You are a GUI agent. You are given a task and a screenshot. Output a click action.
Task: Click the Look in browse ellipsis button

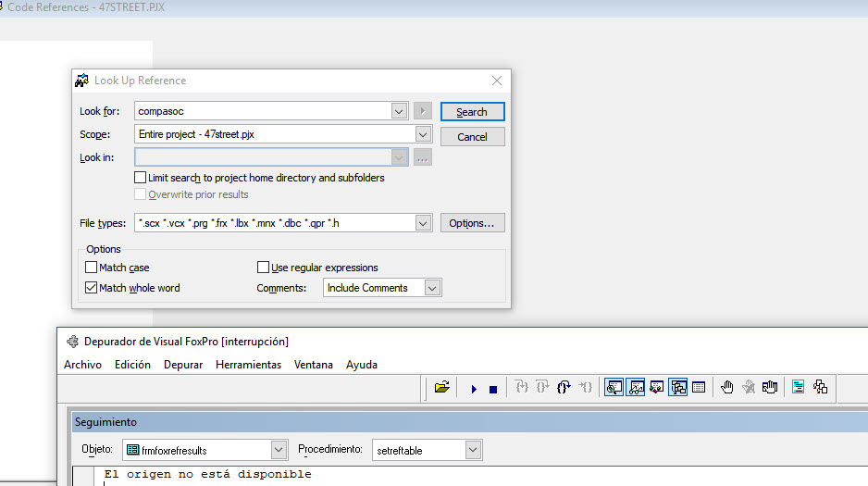(423, 157)
